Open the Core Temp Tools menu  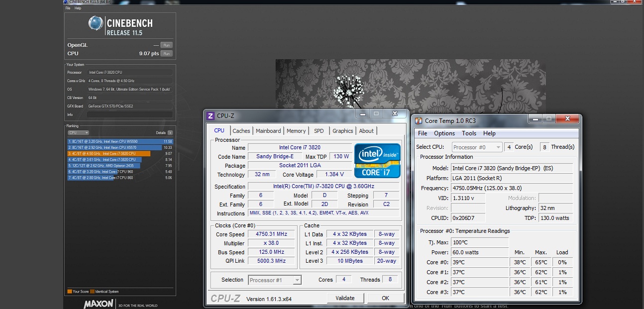[469, 133]
